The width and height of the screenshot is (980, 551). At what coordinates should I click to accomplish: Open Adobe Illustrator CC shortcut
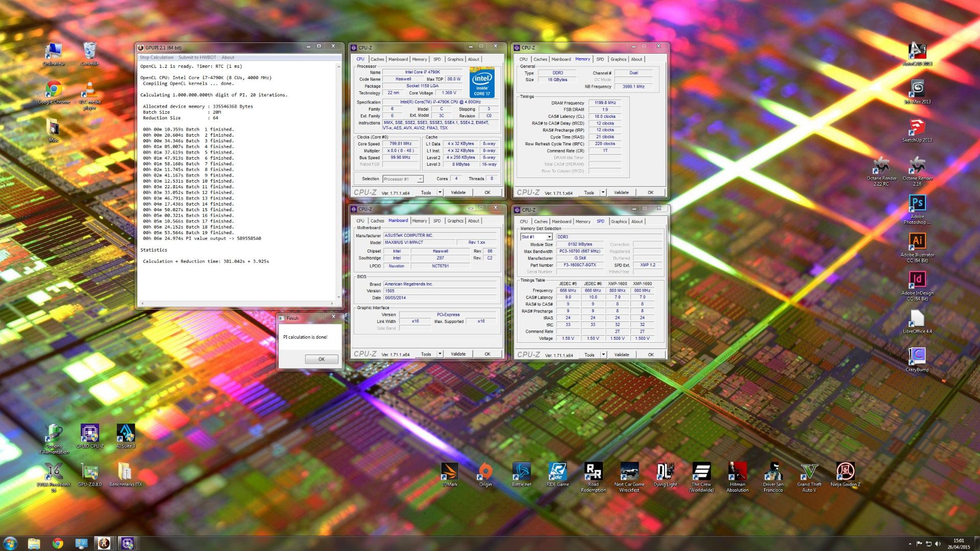tap(917, 247)
